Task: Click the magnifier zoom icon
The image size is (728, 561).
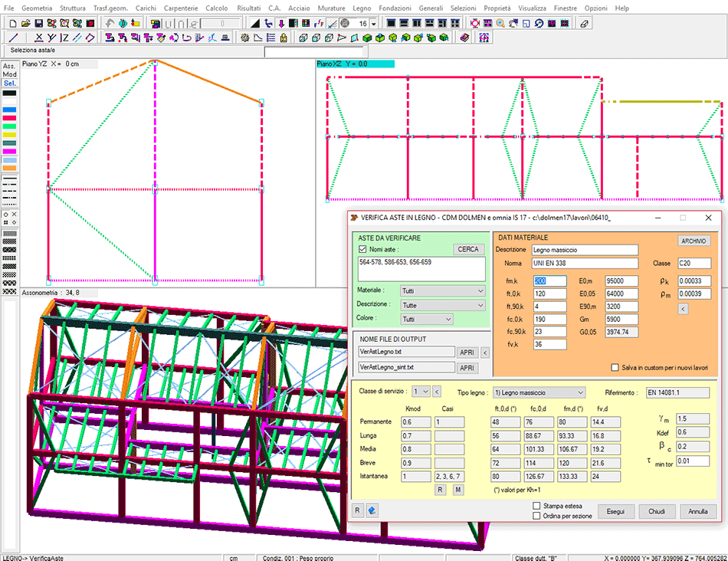Action: pyautogui.click(x=500, y=23)
